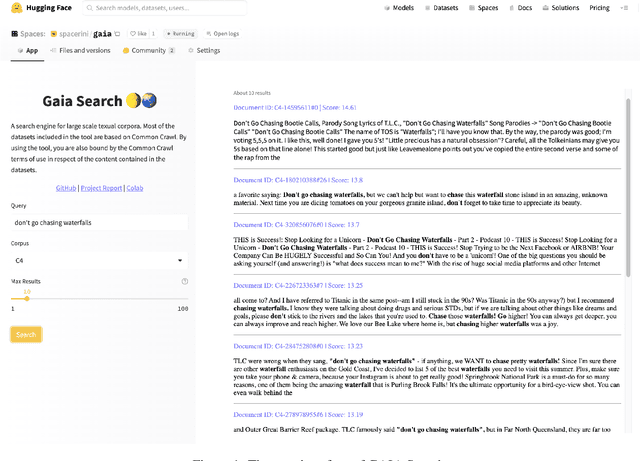Click the Query text input field
This screenshot has width=640, height=461.
click(98, 222)
